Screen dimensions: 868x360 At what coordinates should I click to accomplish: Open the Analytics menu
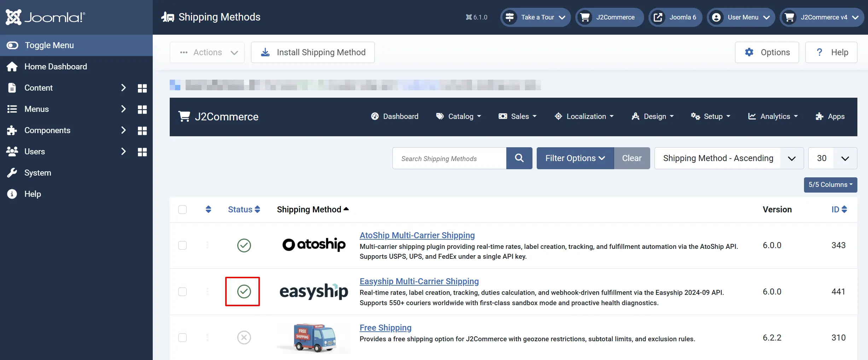click(x=773, y=116)
